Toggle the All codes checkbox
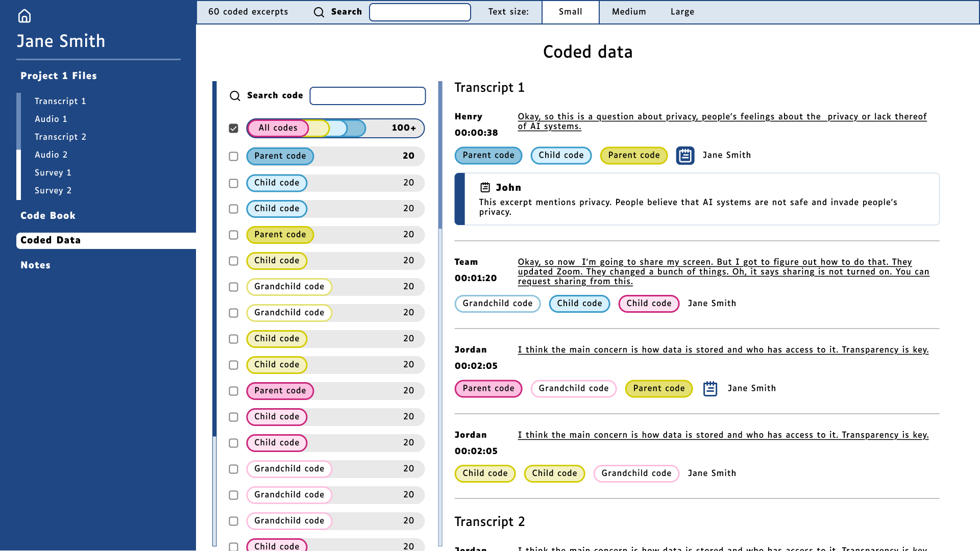980x551 pixels. tap(233, 128)
